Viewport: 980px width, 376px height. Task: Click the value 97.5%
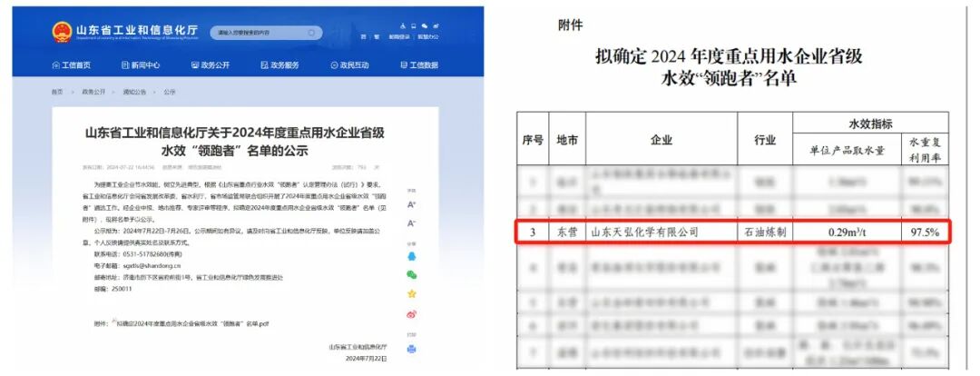click(x=925, y=233)
